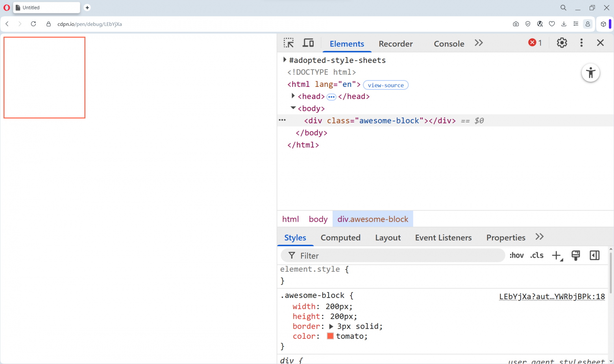Open the translate page globe icon
Screen dimensions: 614x364
[540, 24]
